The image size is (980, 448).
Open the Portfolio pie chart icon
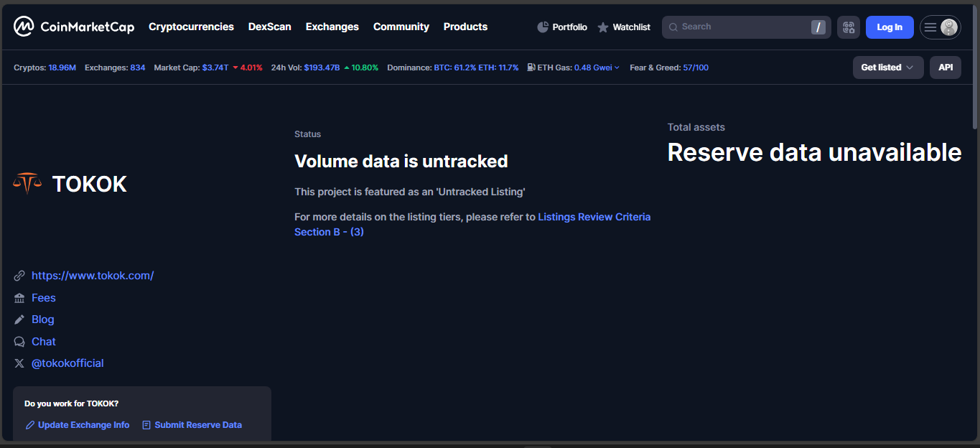[x=543, y=27]
